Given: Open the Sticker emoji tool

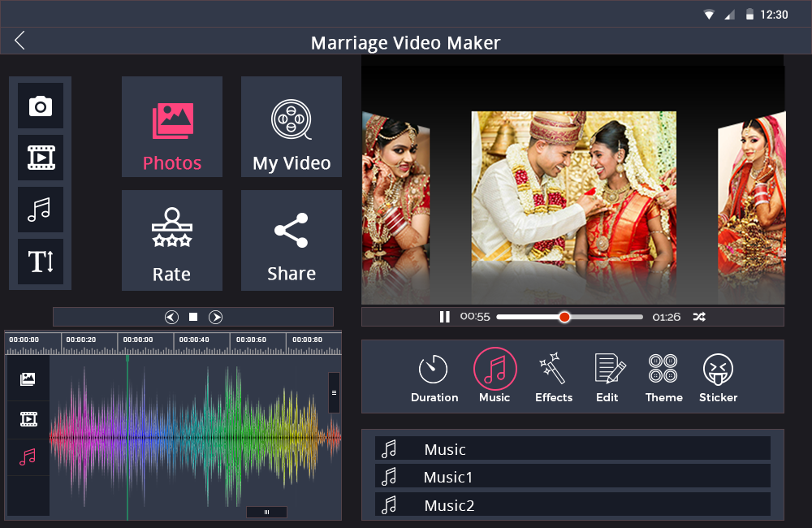Looking at the screenshot, I should [718, 377].
